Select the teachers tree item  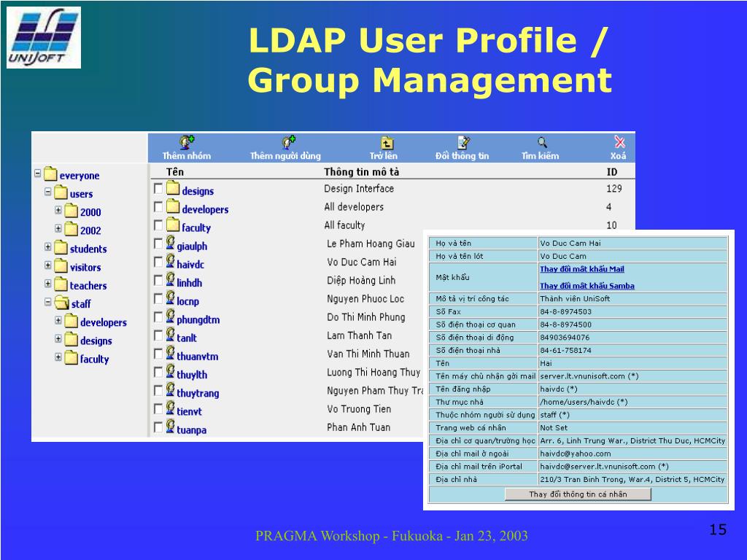coord(88,286)
